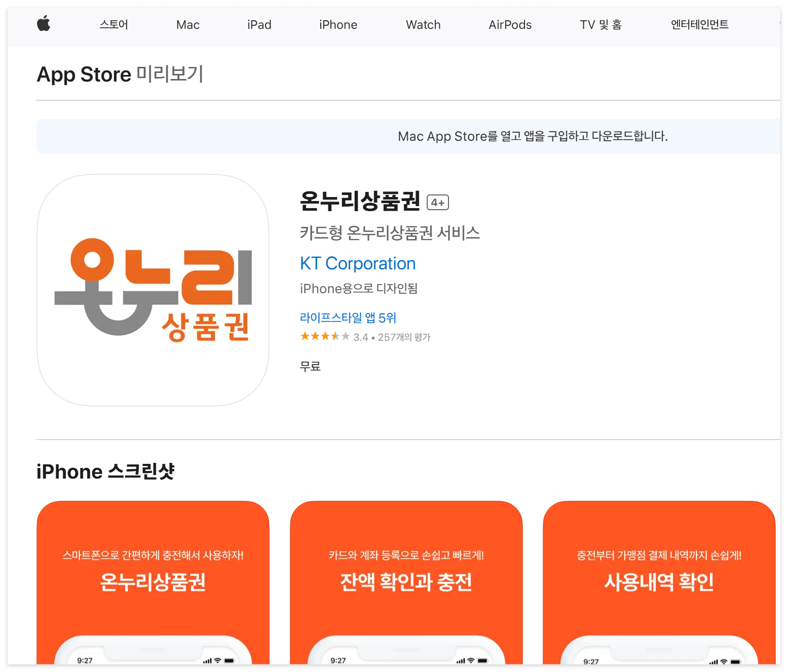Screen dimensions: 788x672
Task: Select the 엔터테인먼트 navigation item
Action: click(699, 24)
